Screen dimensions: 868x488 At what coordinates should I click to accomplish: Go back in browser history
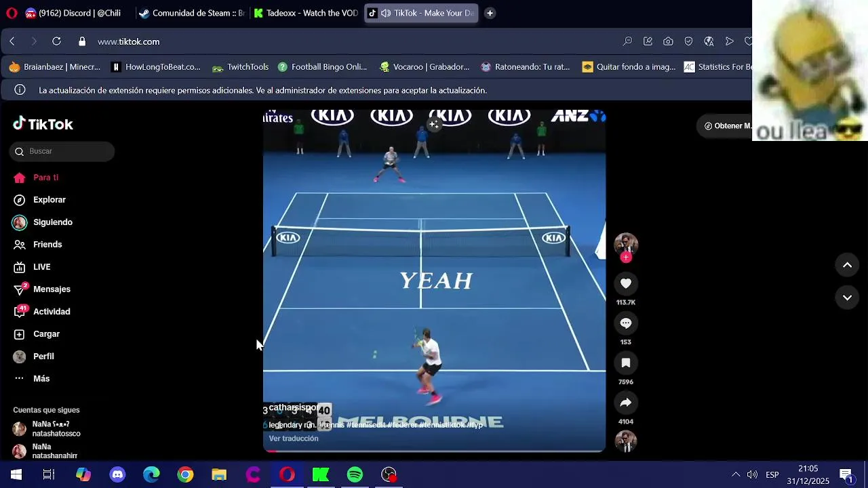[12, 41]
